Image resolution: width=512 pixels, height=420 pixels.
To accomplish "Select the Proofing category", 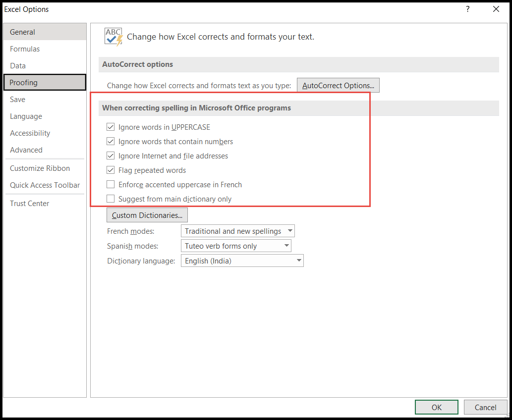I will (45, 82).
